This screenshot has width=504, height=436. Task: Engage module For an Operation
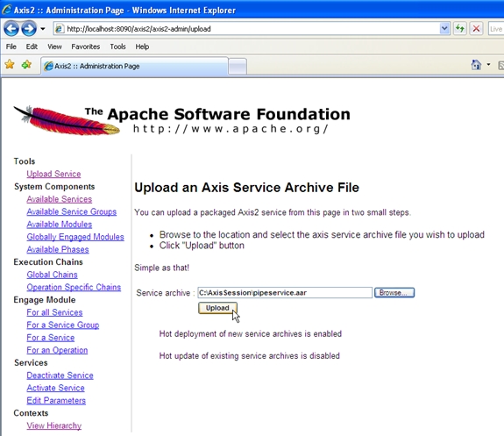click(x=57, y=350)
